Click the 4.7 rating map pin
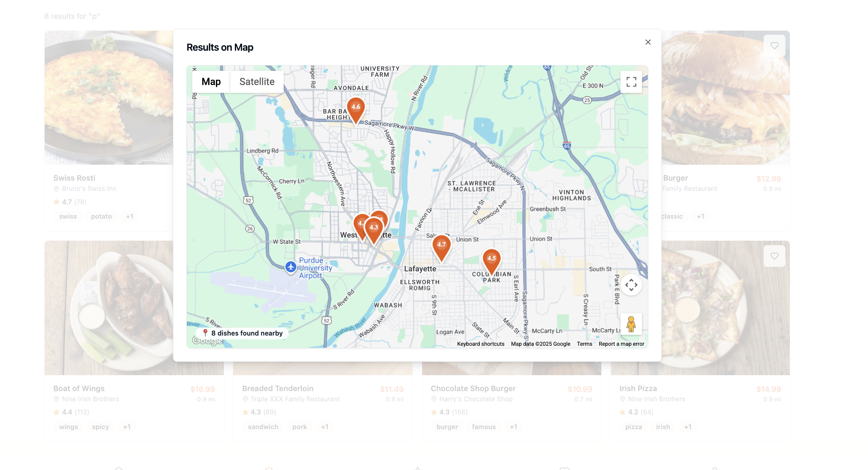 [441, 245]
